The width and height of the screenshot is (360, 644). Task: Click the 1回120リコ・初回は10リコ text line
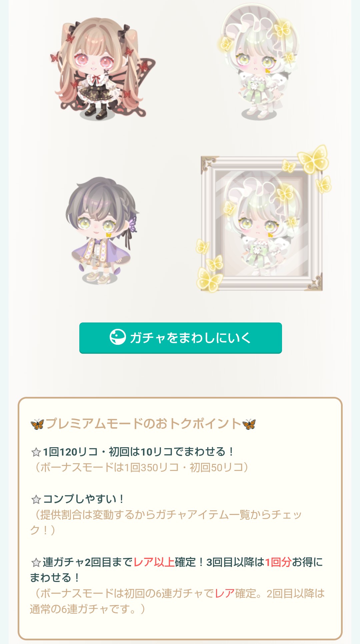click(138, 452)
